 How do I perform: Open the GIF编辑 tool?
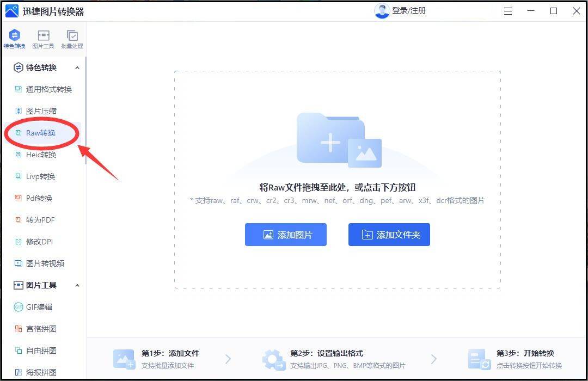pyautogui.click(x=39, y=307)
